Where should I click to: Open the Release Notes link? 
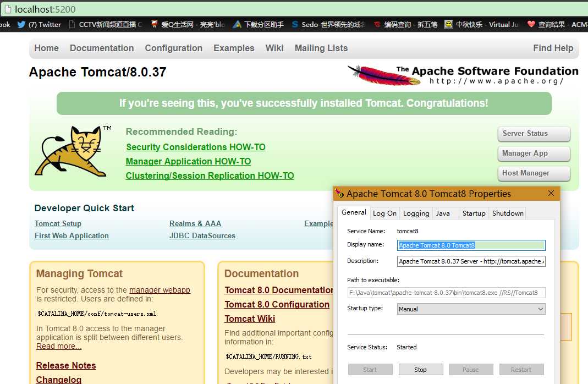(x=66, y=365)
